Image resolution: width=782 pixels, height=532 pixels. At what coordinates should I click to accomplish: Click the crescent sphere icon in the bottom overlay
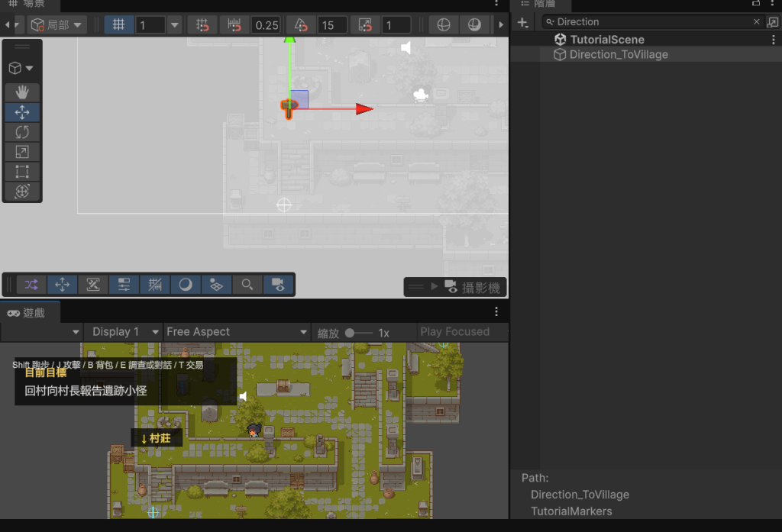click(x=186, y=285)
